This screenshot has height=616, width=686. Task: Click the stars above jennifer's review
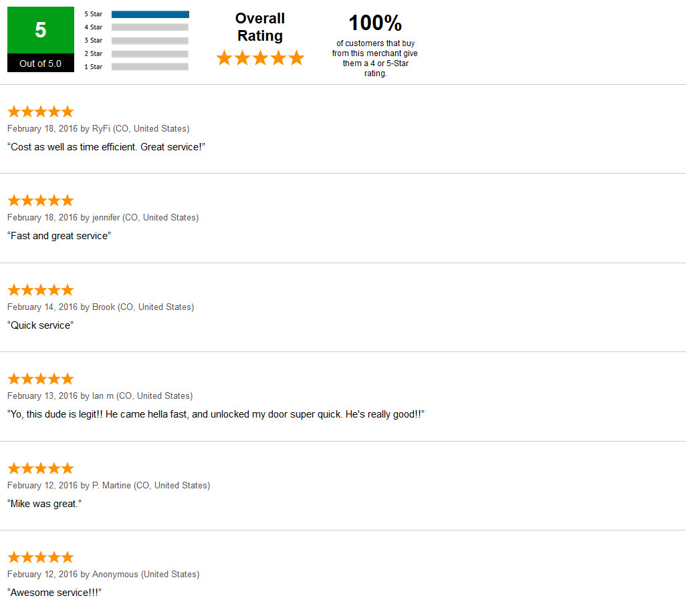tap(40, 200)
